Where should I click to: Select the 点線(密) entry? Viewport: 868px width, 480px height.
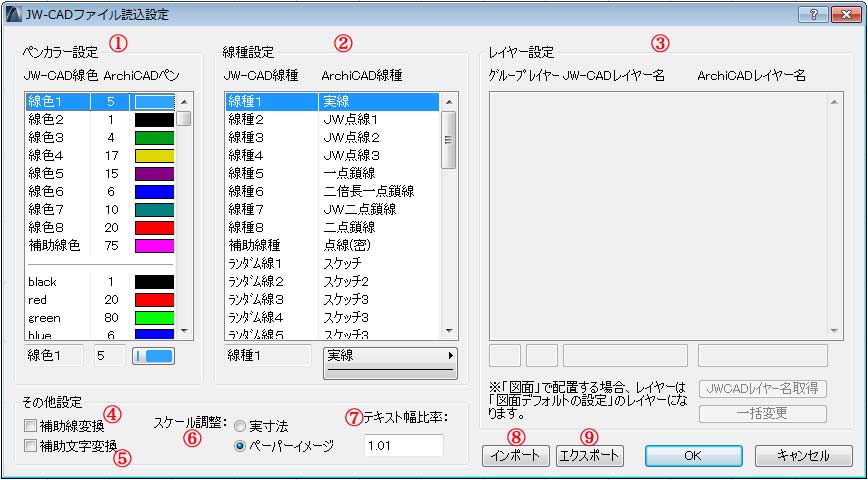pyautogui.click(x=347, y=245)
